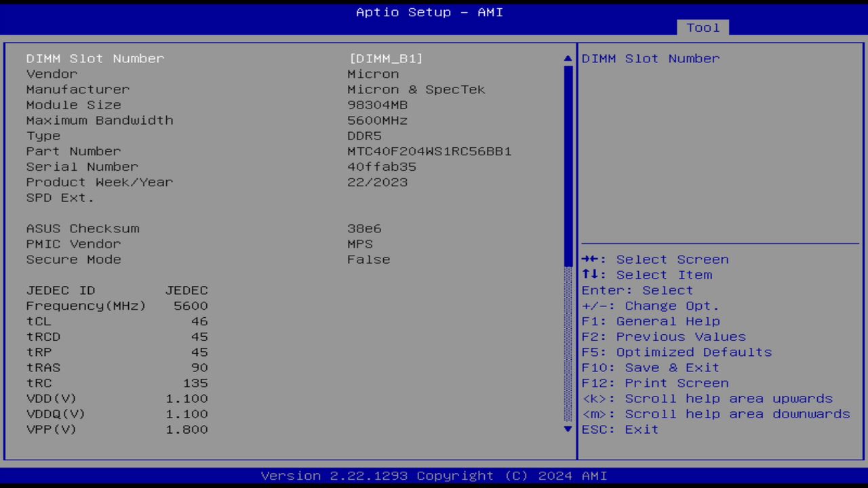
Task: Click the Select Screen help hint
Action: [655, 260]
